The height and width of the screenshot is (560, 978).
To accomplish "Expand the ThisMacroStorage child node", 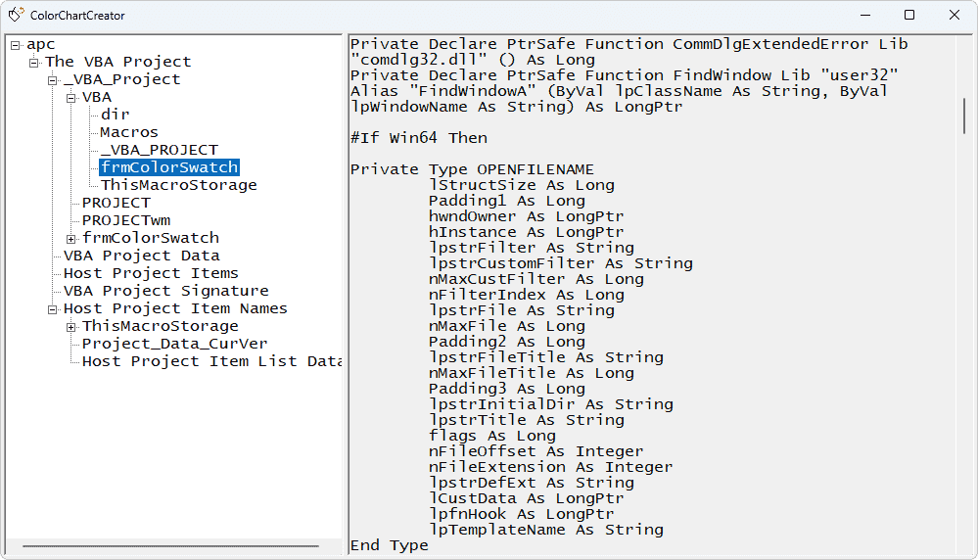I will [71, 327].
